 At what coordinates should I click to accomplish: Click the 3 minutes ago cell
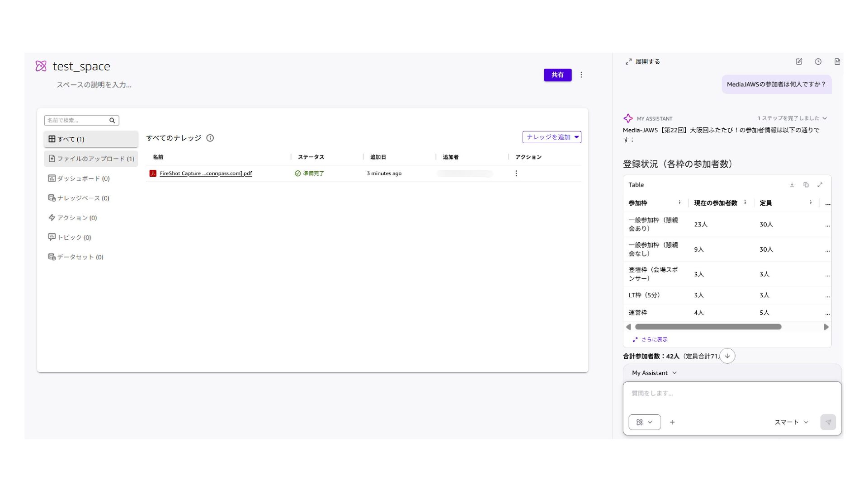pyautogui.click(x=384, y=174)
